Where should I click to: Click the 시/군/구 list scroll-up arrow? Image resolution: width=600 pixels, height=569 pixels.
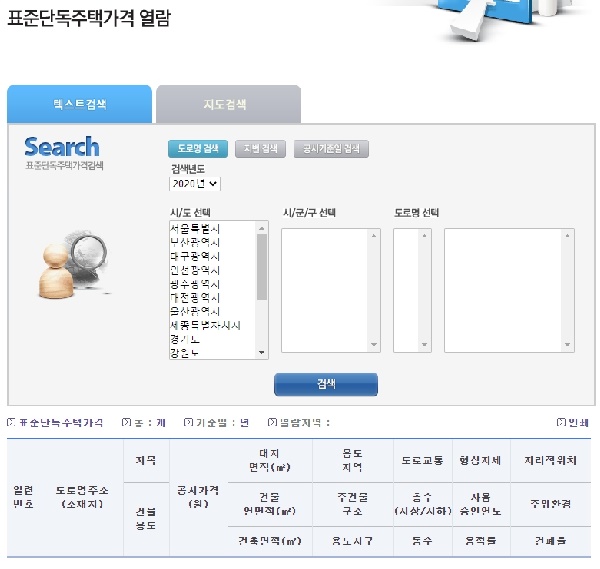click(375, 236)
